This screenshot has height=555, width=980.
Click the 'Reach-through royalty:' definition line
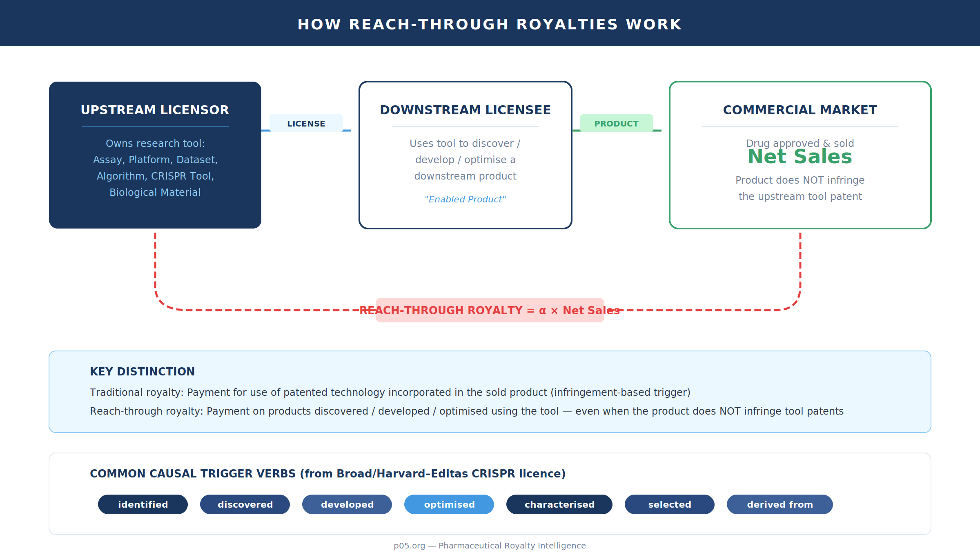(x=466, y=411)
